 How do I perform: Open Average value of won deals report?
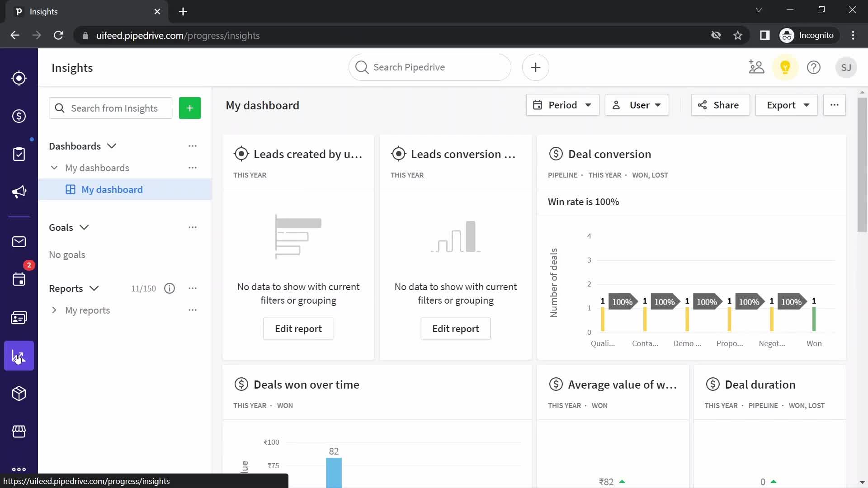(x=622, y=385)
